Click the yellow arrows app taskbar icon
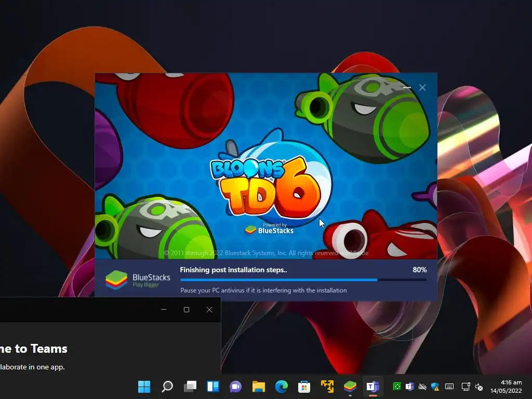 point(327,387)
